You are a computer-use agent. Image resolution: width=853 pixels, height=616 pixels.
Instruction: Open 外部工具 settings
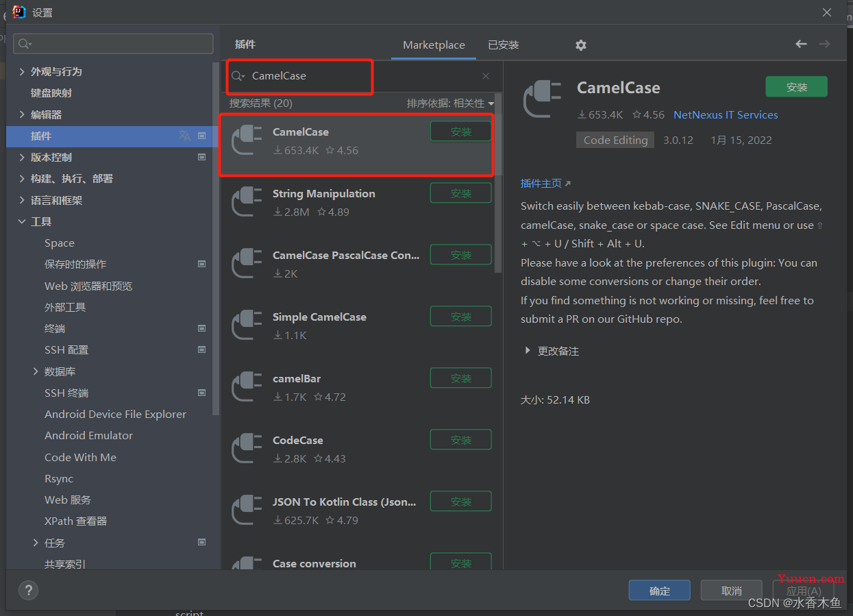point(65,307)
